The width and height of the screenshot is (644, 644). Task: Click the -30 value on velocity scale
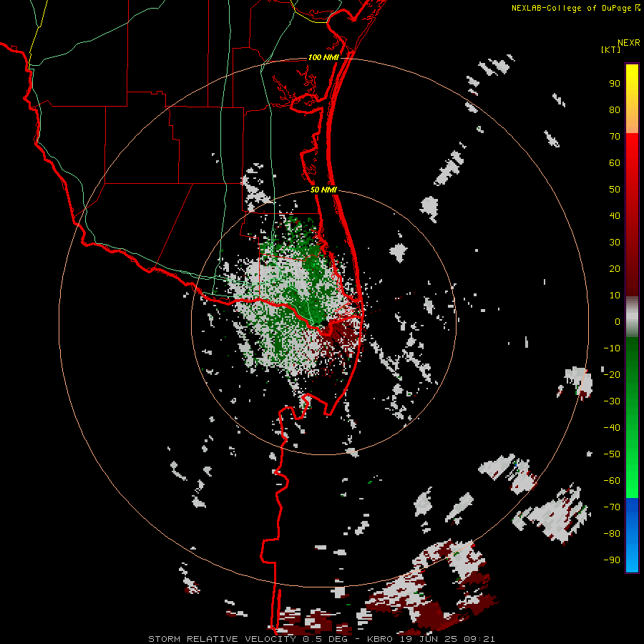(612, 401)
